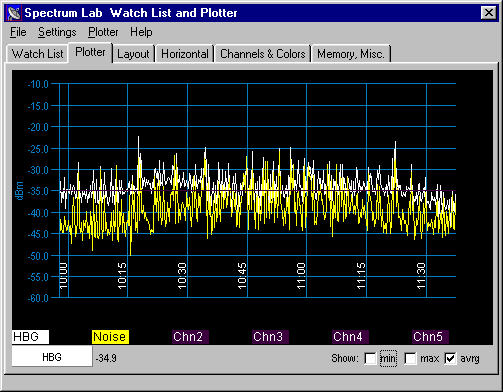This screenshot has width=503, height=392.
Task: Open the Channels & Colors tab
Action: pyautogui.click(x=263, y=54)
